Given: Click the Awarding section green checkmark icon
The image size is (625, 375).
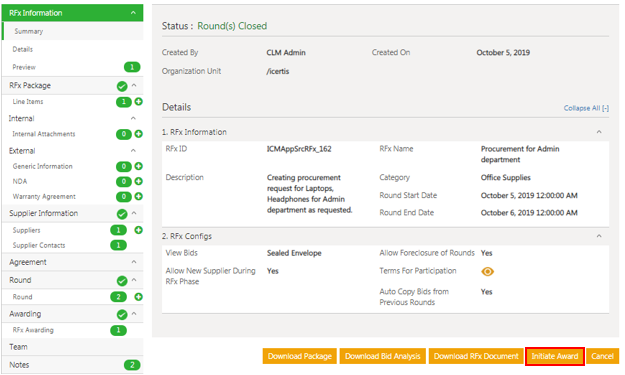Looking at the screenshot, I should [x=122, y=314].
